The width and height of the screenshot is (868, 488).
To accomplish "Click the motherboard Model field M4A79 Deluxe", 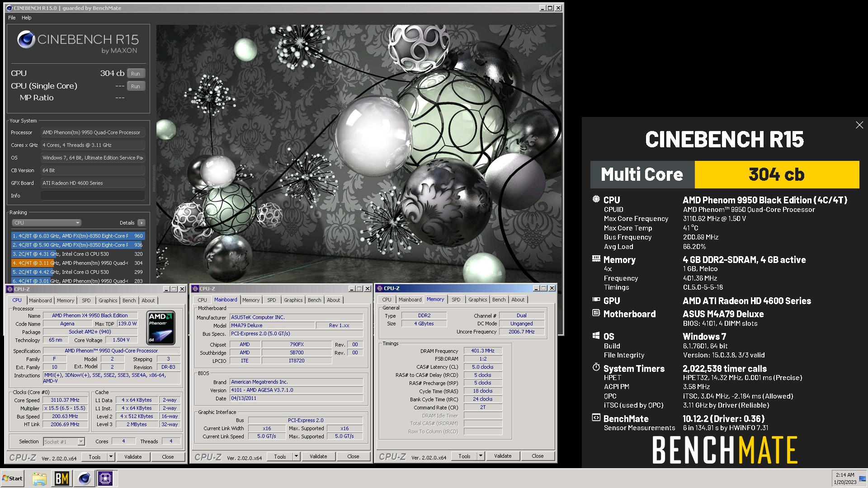I will click(x=272, y=325).
